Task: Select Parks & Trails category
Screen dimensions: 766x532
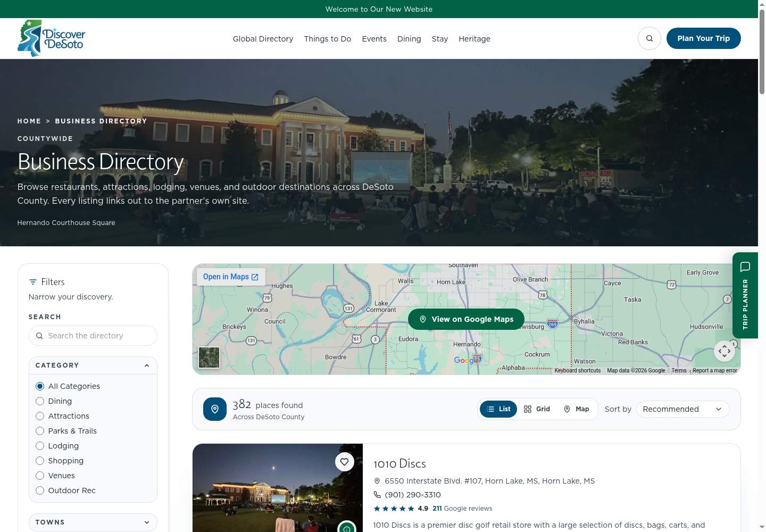Action: [40, 431]
